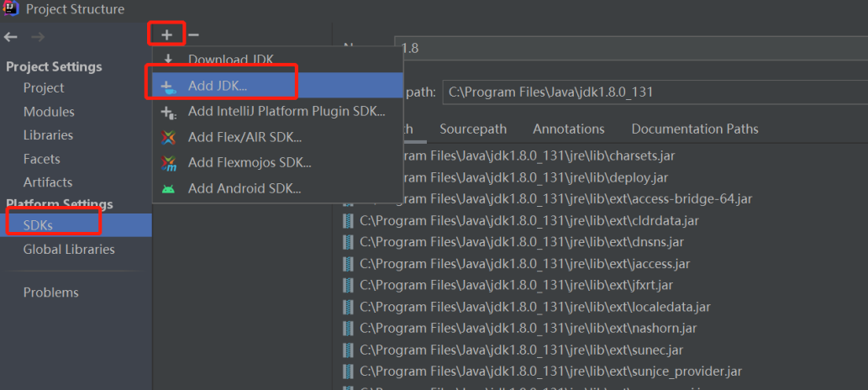Click the Flexmojos SDK icon
This screenshot has height=390, width=868.
(168, 163)
